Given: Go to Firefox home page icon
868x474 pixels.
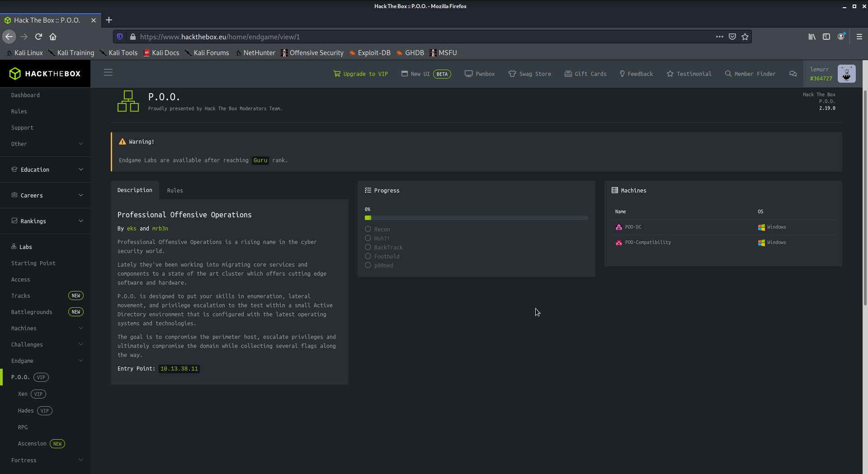Looking at the screenshot, I should 53,37.
